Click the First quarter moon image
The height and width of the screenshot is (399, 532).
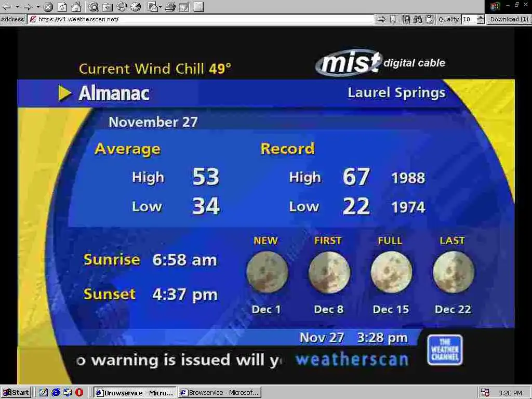tap(329, 272)
